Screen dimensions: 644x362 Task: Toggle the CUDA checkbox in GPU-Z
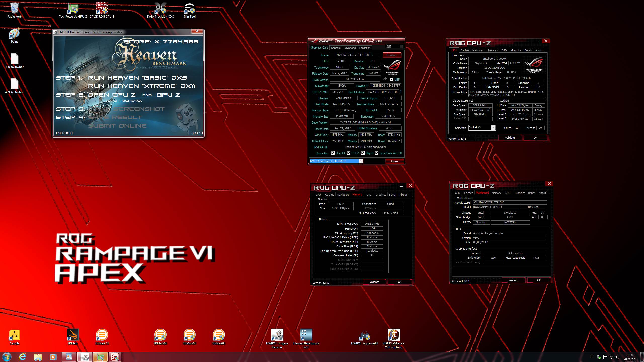tap(349, 153)
